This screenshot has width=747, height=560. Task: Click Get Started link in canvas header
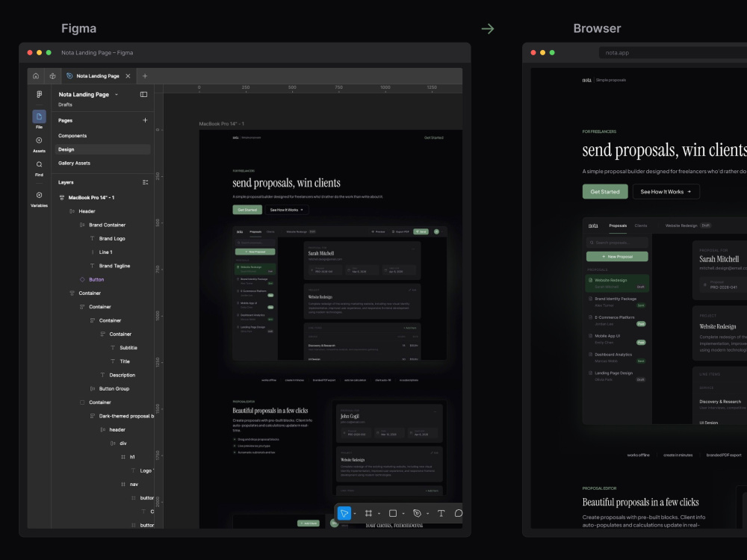[433, 137]
